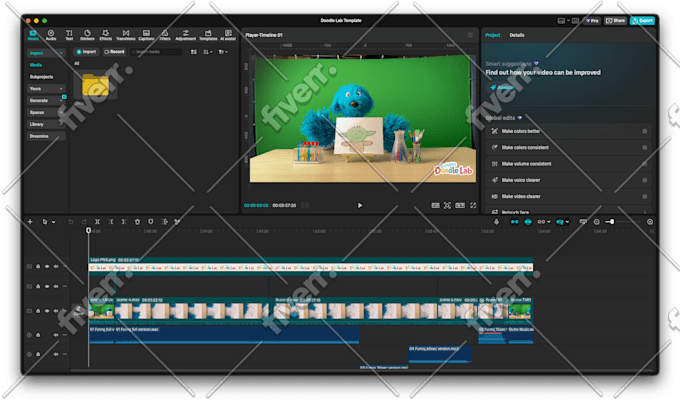The width and height of the screenshot is (680, 403).
Task: Enable the Make voice clearer toggle
Action: [x=645, y=180]
